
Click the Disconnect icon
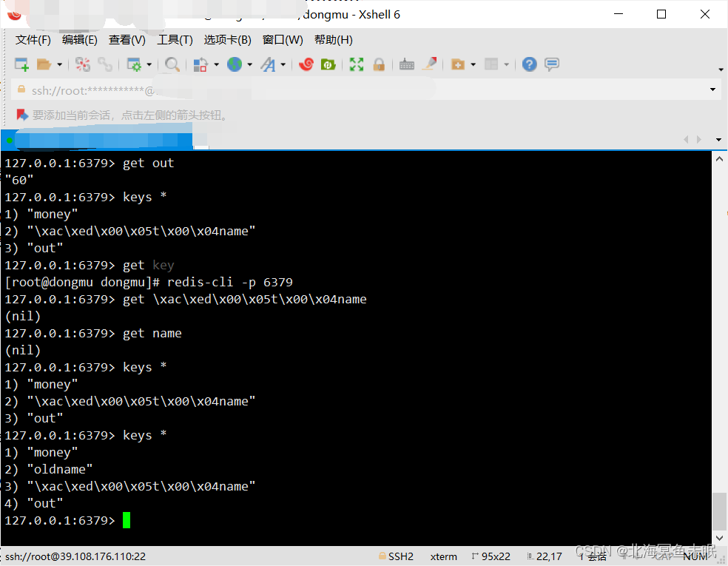pyautogui.click(x=83, y=64)
